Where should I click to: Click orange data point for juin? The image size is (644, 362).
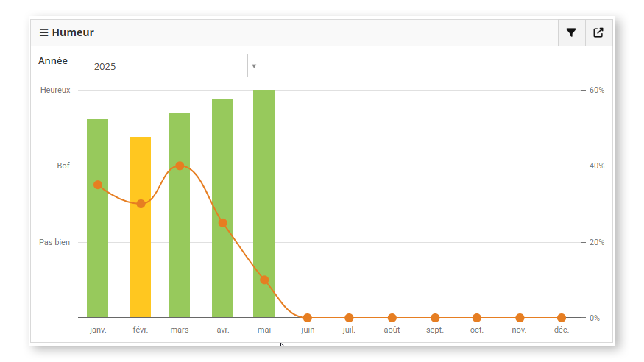tap(307, 318)
